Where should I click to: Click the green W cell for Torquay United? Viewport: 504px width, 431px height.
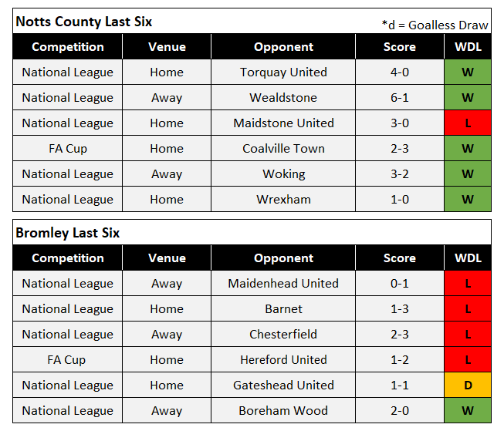[x=468, y=72]
